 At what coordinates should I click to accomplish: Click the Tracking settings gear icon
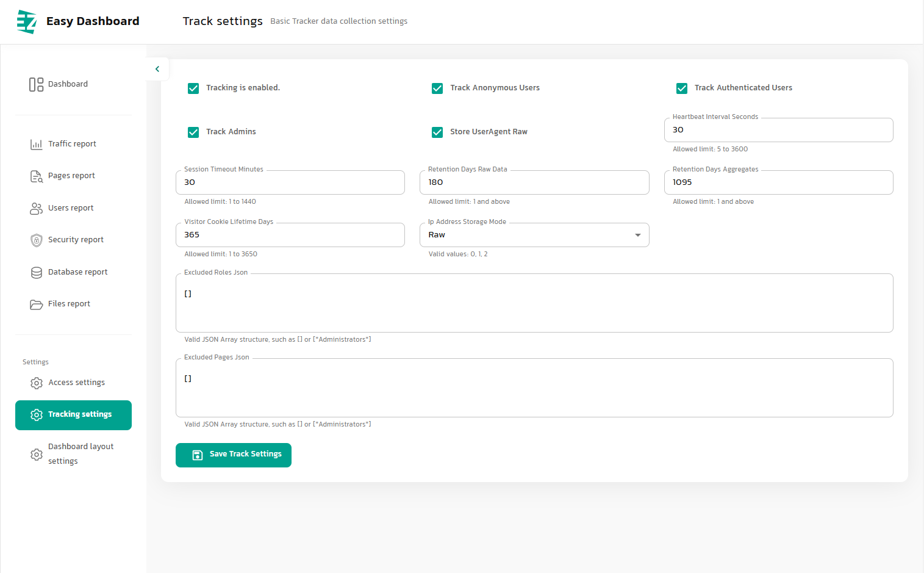36,415
